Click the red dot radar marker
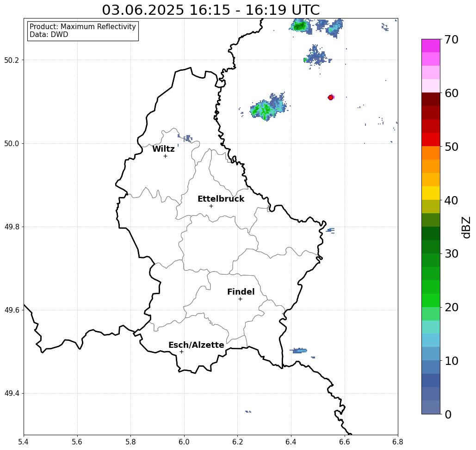Viewport: 476px width, 450px height. pos(330,98)
